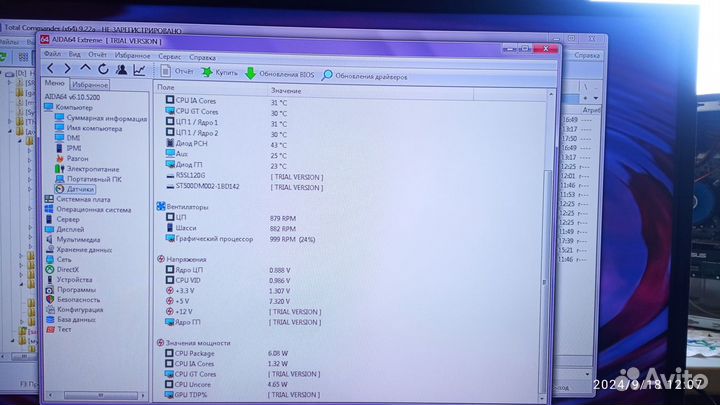Switch to the Избранное tab
The width and height of the screenshot is (720, 405).
tap(89, 85)
